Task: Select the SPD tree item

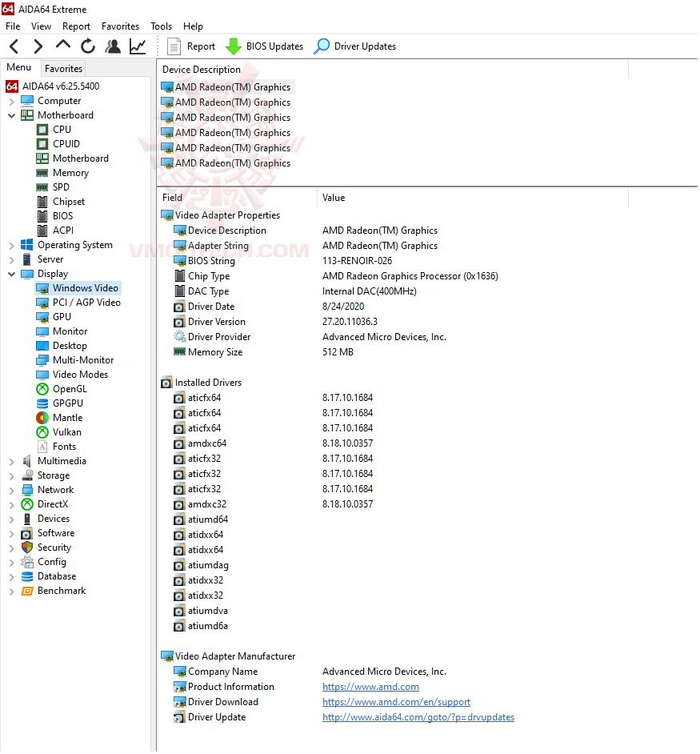Action: [x=61, y=187]
